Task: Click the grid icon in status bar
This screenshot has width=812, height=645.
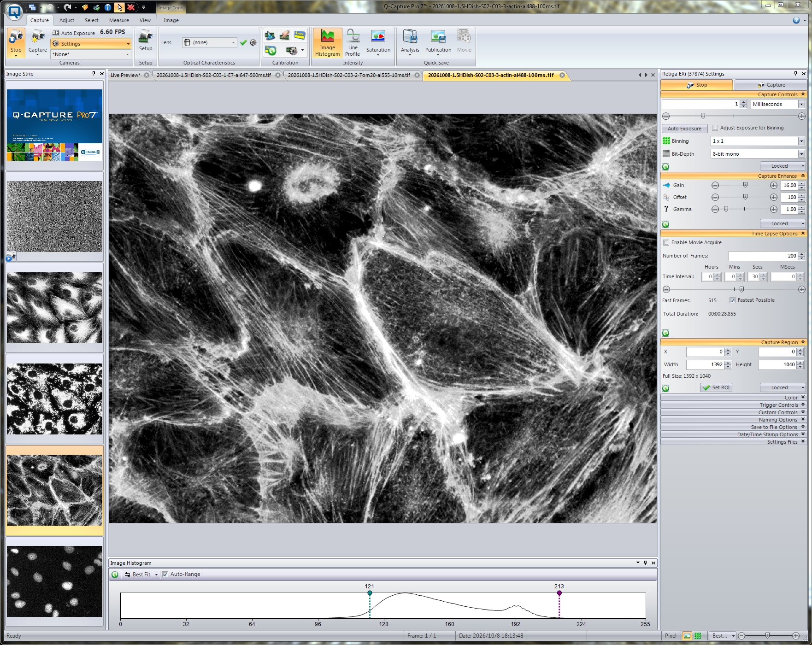Action: click(698, 636)
